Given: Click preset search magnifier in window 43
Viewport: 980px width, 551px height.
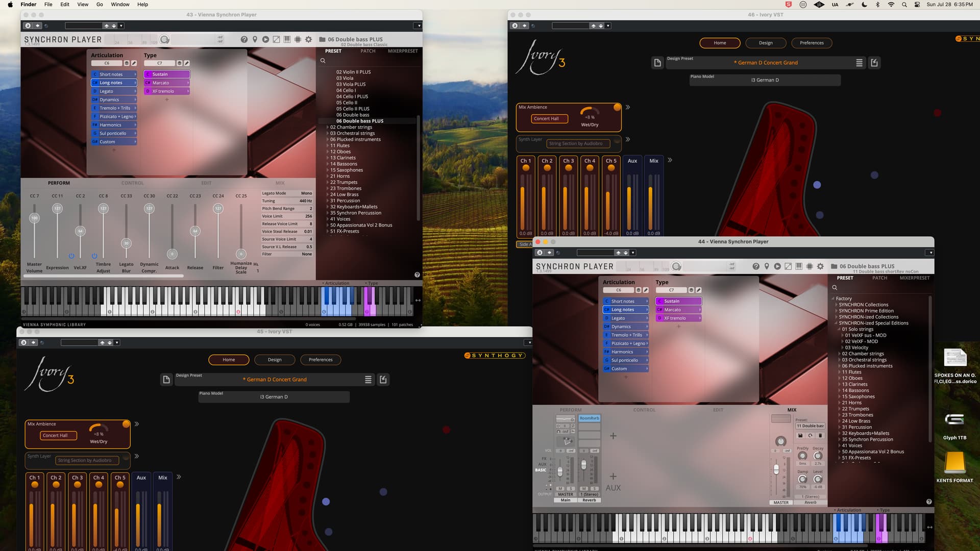Looking at the screenshot, I should [323, 61].
